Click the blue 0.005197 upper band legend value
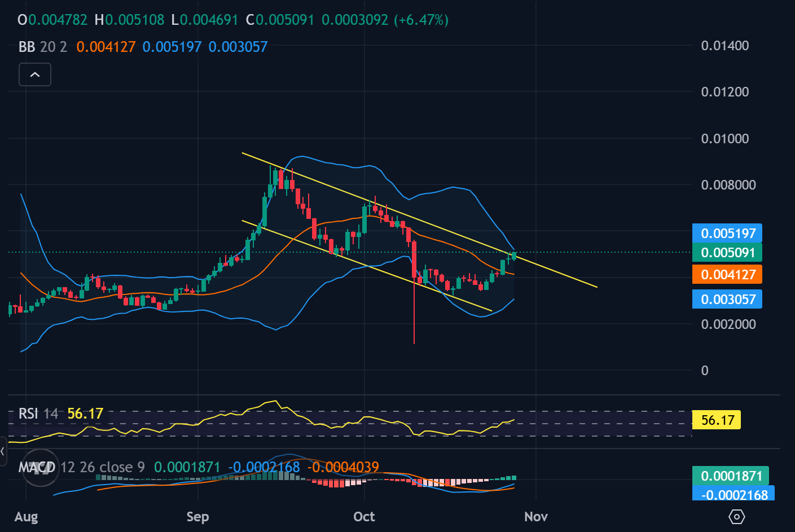Viewport: 795px width, 532px height. coord(172,47)
